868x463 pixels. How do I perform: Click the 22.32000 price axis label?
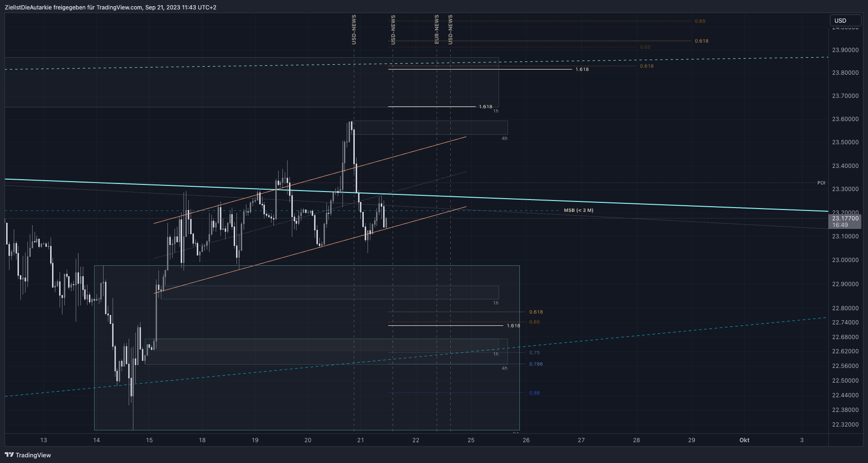pos(845,424)
